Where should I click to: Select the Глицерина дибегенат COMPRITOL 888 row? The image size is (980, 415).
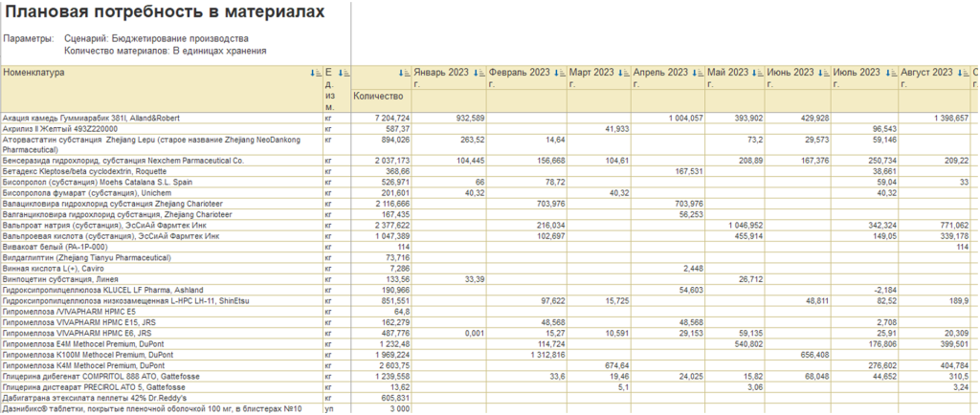click(x=489, y=377)
